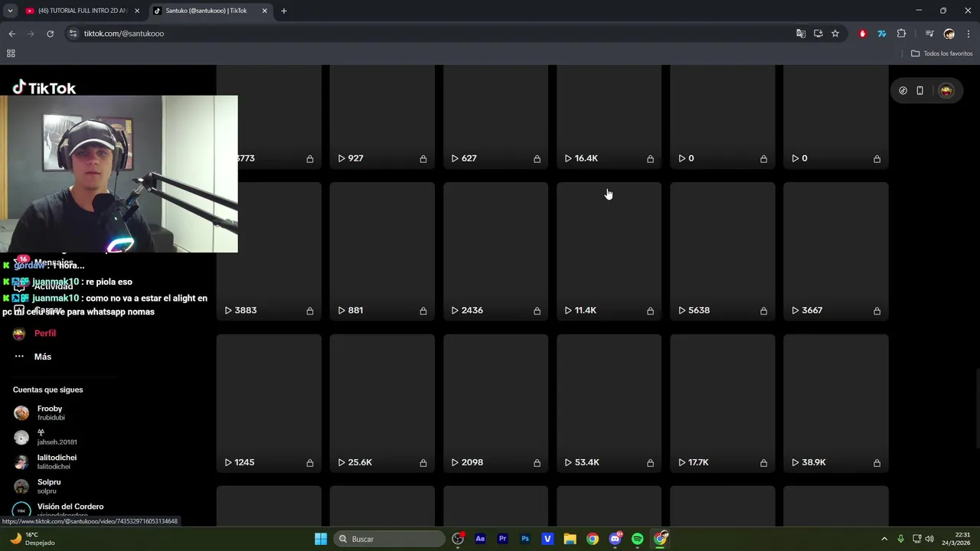
Task: Close the Santuko TikTok tab
Action: click(x=265, y=11)
